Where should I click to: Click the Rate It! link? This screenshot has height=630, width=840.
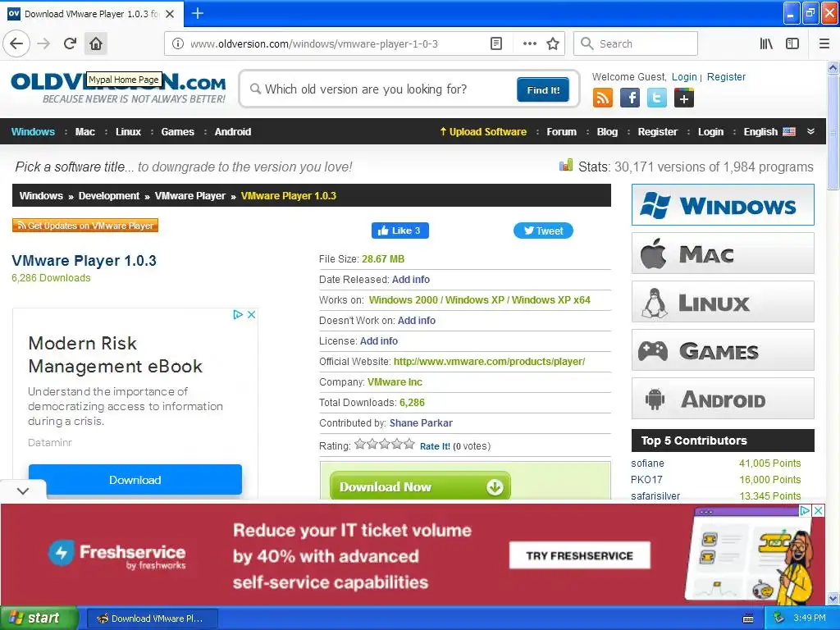tap(435, 446)
